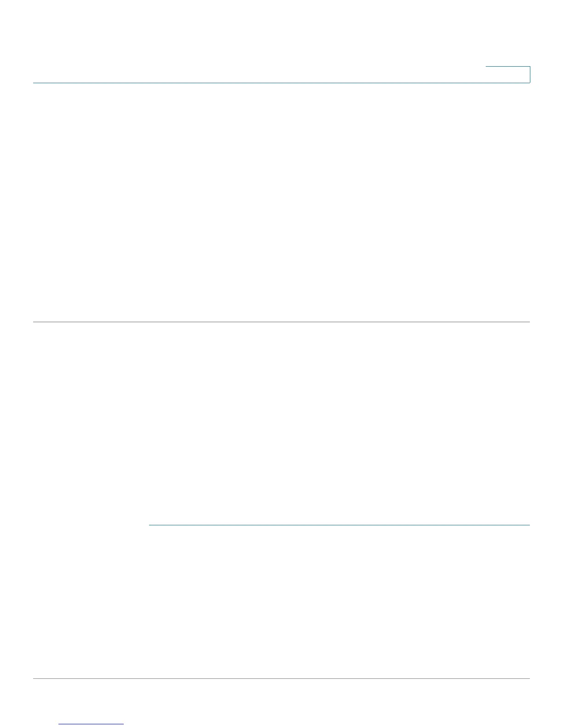Click the empty chapter number box in header
Image resolution: width=563 pixels, height=728 pixels.
coord(508,74)
